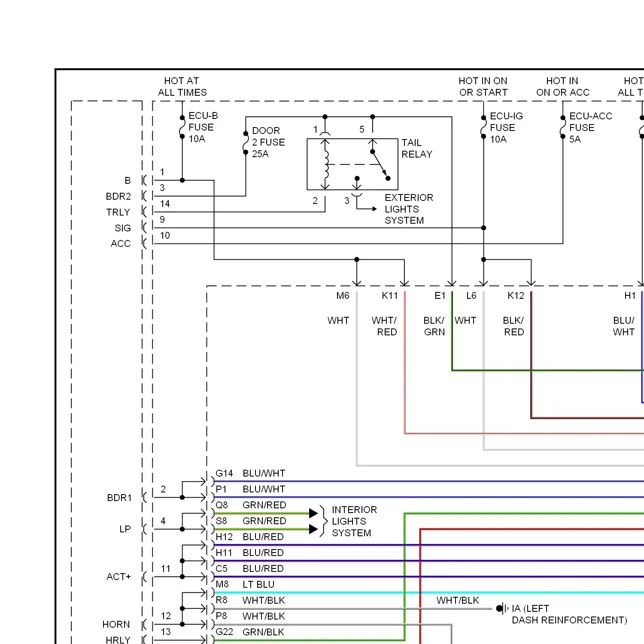Click the HOT AT ALL TIMES label

(x=182, y=87)
